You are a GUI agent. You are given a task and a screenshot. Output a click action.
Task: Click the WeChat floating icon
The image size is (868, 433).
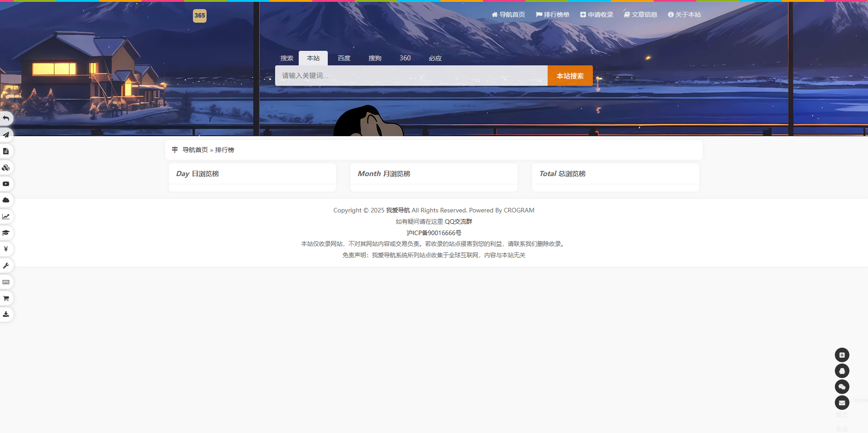click(842, 386)
